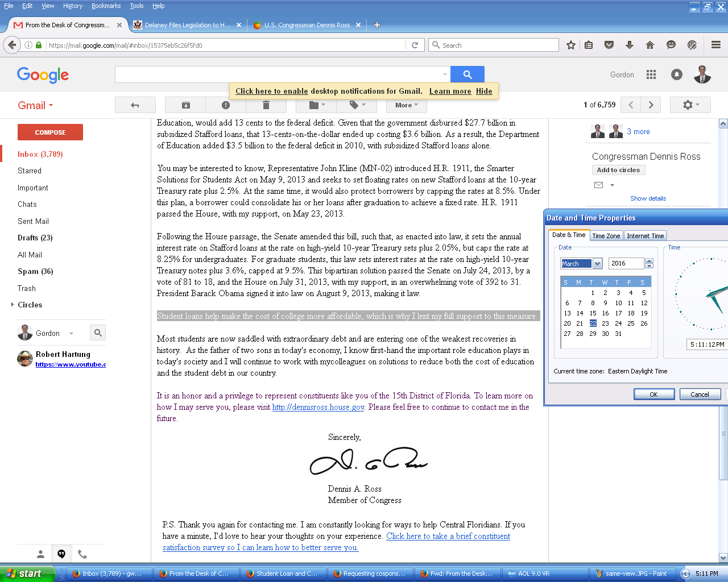Expand the Circles section
This screenshot has height=582, width=728.
point(13,305)
